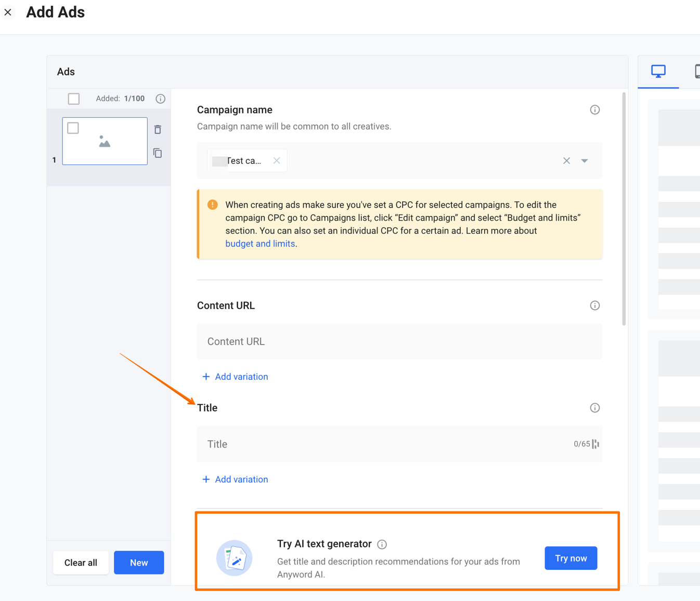Screen dimensions: 700x601
Task: Click the Campaign name info icon
Action: (x=594, y=109)
